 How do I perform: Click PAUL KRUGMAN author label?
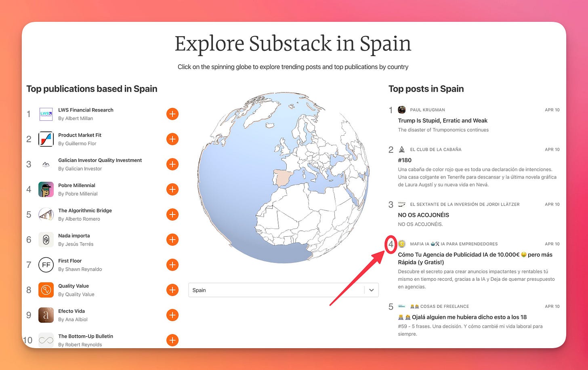427,110
